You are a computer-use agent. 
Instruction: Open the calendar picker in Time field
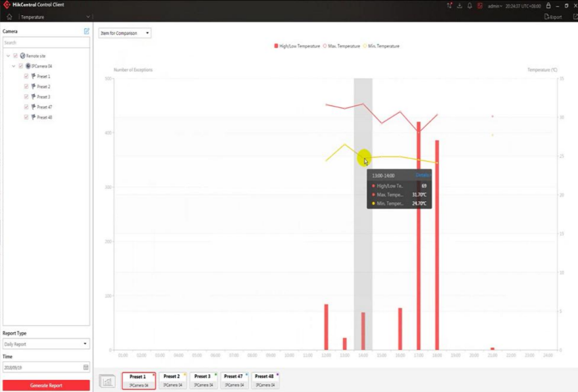point(86,367)
